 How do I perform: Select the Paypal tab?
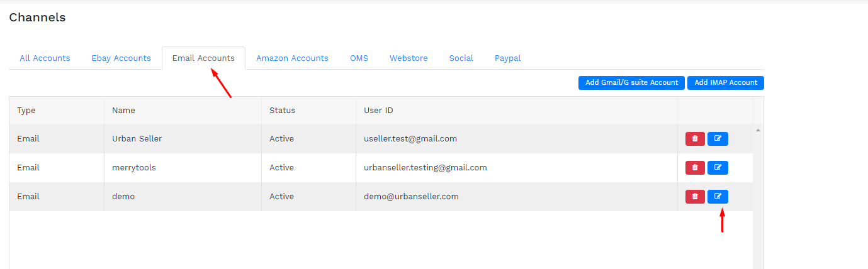pyautogui.click(x=508, y=58)
